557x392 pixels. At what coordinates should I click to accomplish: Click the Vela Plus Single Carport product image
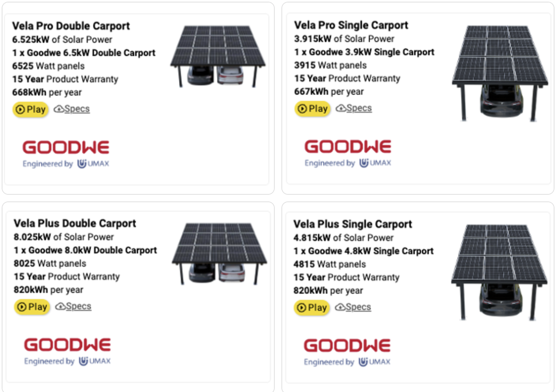click(x=499, y=273)
